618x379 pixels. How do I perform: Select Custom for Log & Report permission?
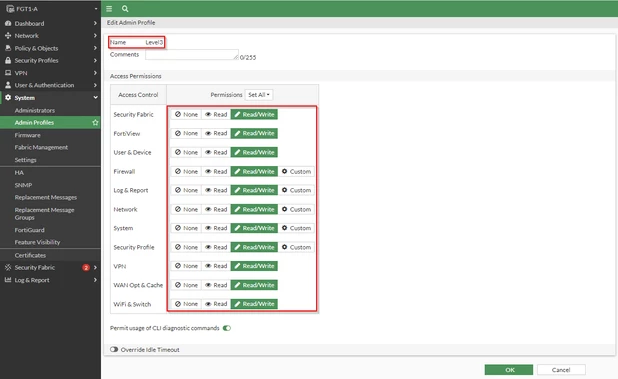[296, 190]
